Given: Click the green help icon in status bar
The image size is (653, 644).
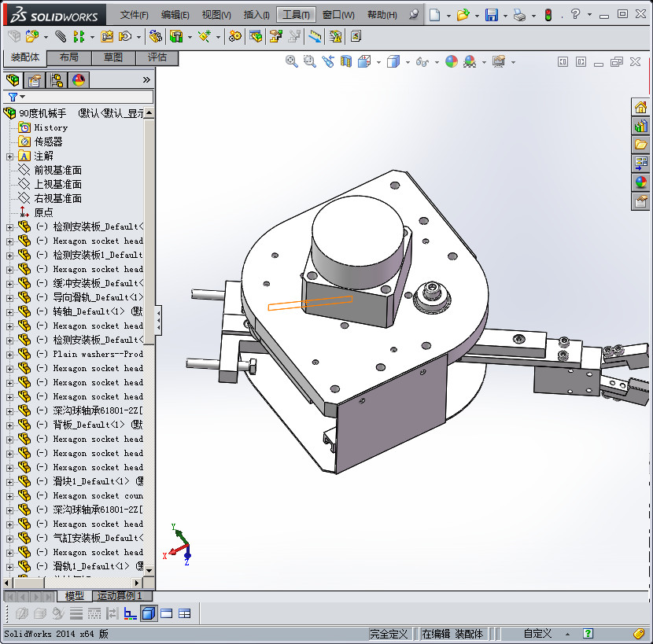Looking at the screenshot, I should (x=588, y=634).
